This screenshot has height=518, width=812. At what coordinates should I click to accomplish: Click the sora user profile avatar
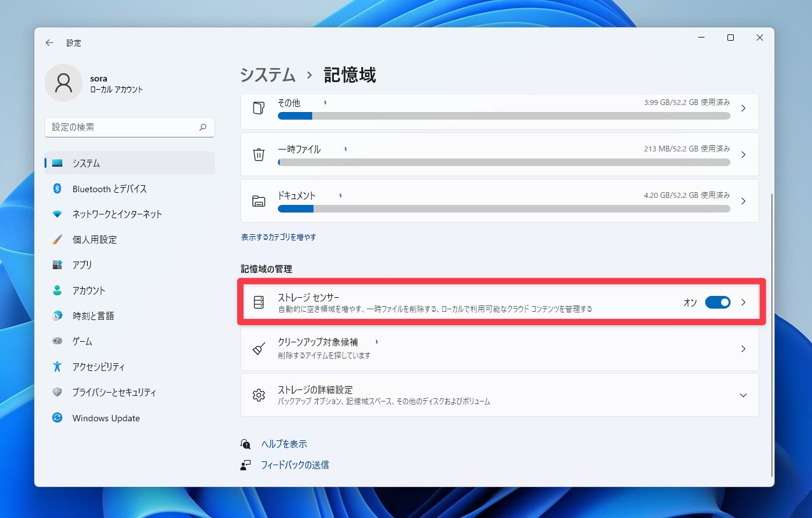click(x=64, y=83)
